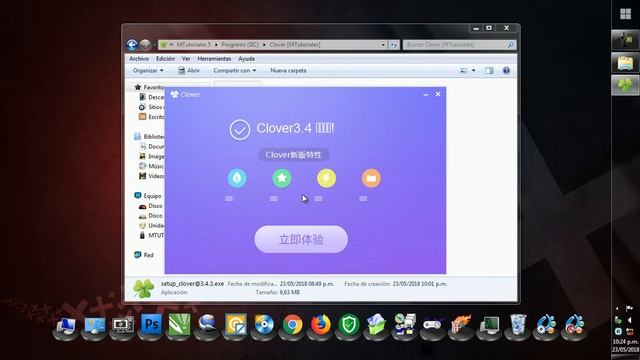This screenshot has width=640, height=360.
Task: Open the Herramientas menu
Action: click(214, 59)
